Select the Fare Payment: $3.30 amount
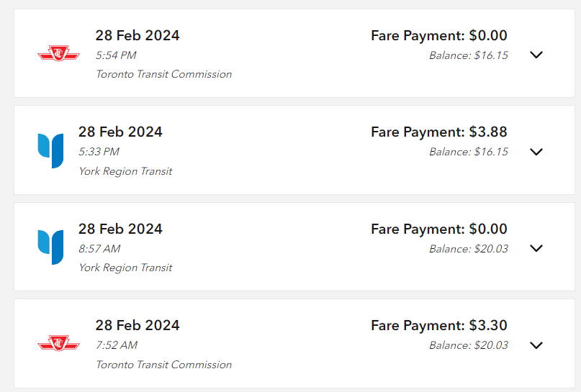This screenshot has width=581, height=392. pyautogui.click(x=438, y=326)
